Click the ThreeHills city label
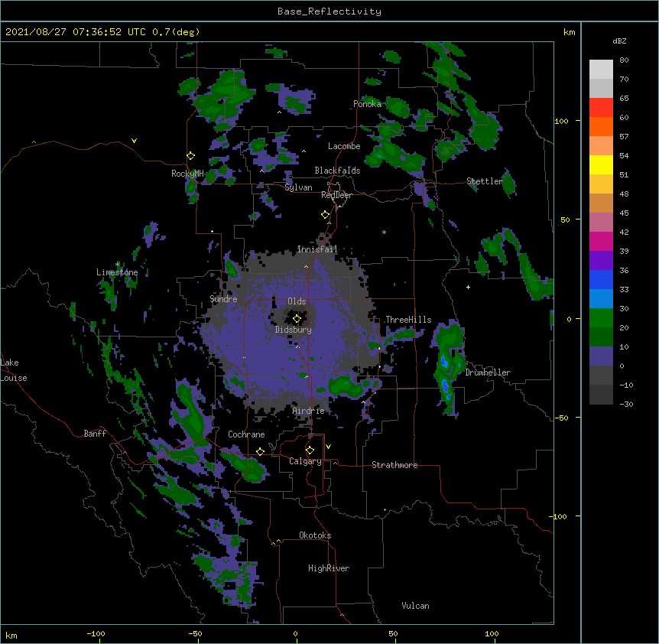The height and width of the screenshot is (644, 659). pos(408,320)
